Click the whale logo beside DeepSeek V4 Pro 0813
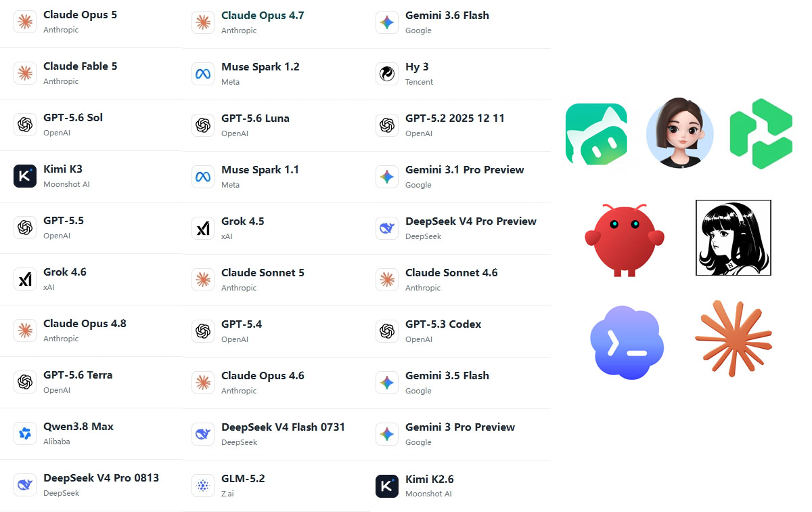Image resolution: width=812 pixels, height=512 pixels. [x=25, y=484]
